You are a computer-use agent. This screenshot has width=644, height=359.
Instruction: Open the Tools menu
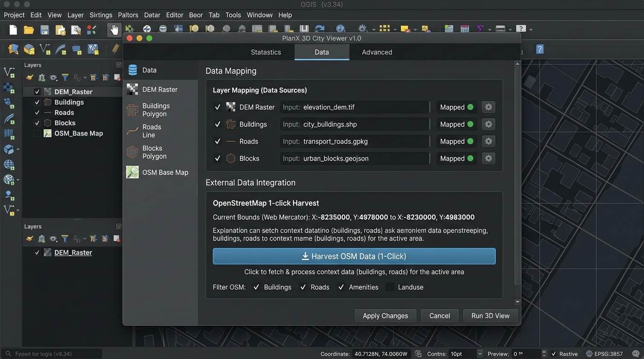(x=233, y=15)
